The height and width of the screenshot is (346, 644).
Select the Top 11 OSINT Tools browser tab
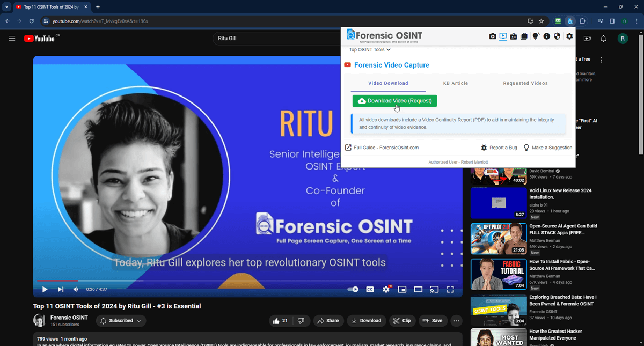52,7
